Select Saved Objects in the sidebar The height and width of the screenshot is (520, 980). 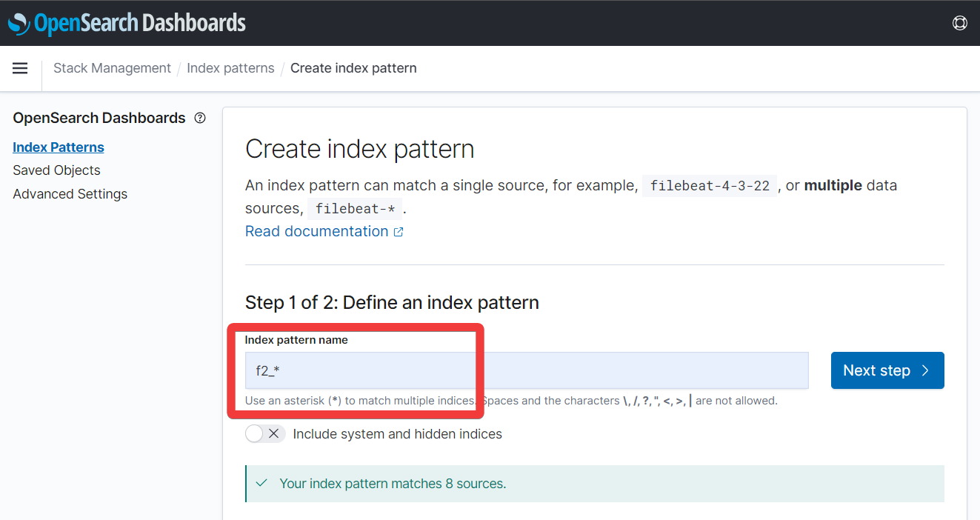pos(56,170)
